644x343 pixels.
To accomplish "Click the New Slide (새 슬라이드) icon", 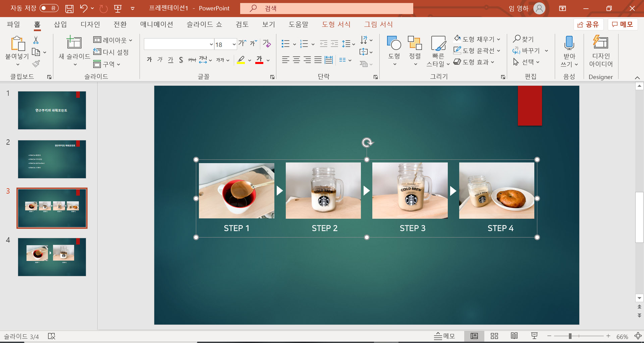I will pos(74,43).
